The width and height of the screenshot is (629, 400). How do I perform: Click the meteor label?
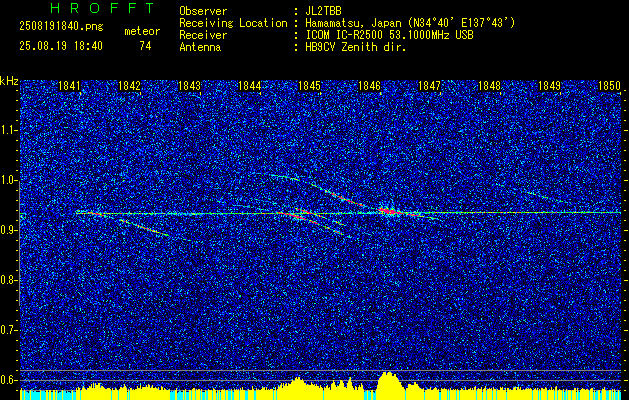tap(142, 31)
